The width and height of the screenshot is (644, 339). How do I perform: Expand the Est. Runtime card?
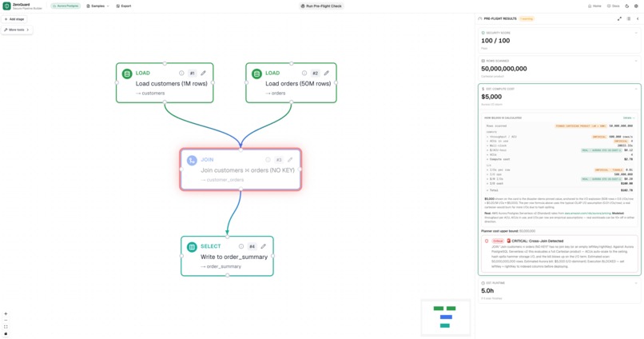click(636, 283)
